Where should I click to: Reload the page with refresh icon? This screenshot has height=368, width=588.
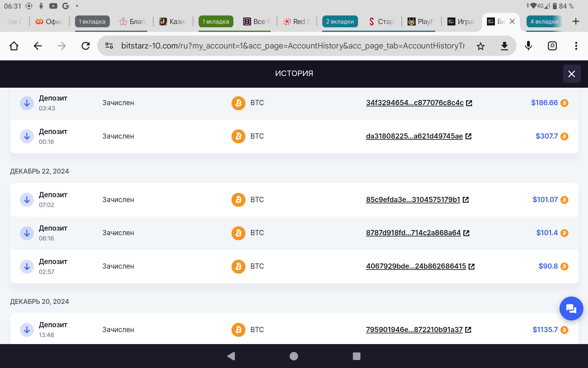[85, 46]
